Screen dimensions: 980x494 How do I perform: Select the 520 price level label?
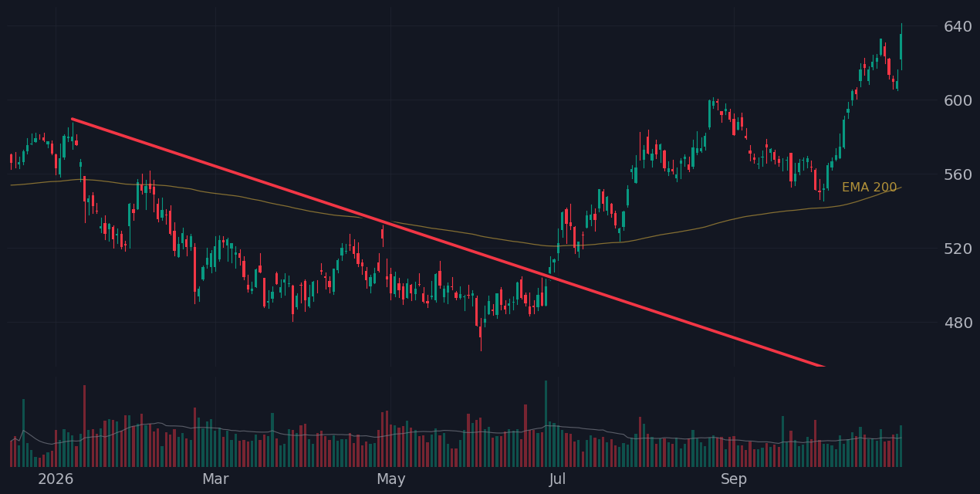click(x=958, y=249)
